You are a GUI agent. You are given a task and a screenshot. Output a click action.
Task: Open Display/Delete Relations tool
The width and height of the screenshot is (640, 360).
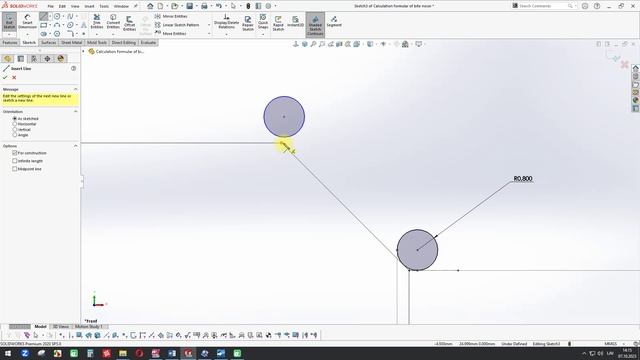(226, 21)
